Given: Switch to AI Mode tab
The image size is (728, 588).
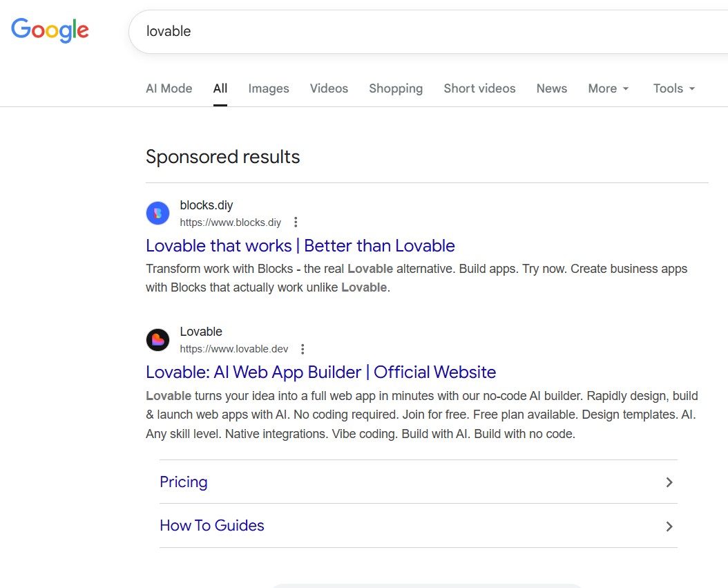Looking at the screenshot, I should click(169, 88).
